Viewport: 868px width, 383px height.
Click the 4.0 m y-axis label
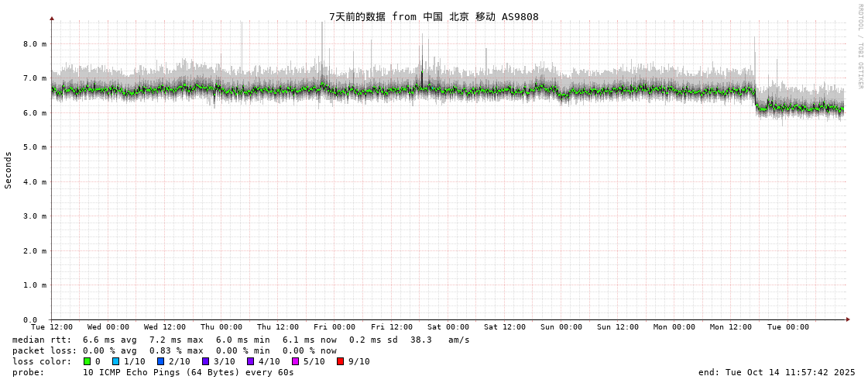pyautogui.click(x=34, y=181)
